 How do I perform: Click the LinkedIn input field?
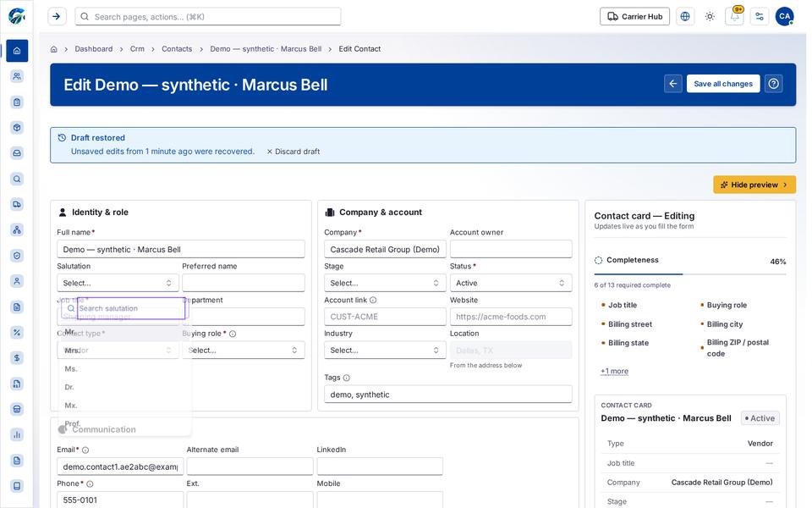click(x=380, y=467)
